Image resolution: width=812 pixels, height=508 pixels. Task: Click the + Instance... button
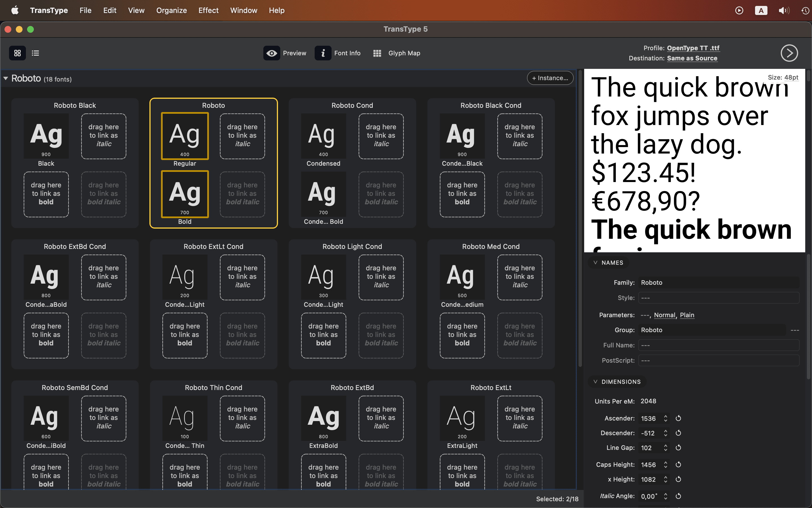click(x=550, y=78)
